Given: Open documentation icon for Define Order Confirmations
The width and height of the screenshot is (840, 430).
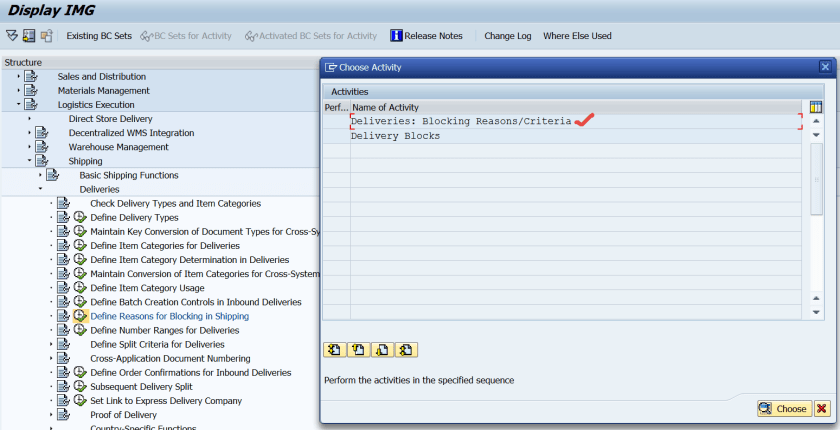Looking at the screenshot, I should tap(64, 372).
